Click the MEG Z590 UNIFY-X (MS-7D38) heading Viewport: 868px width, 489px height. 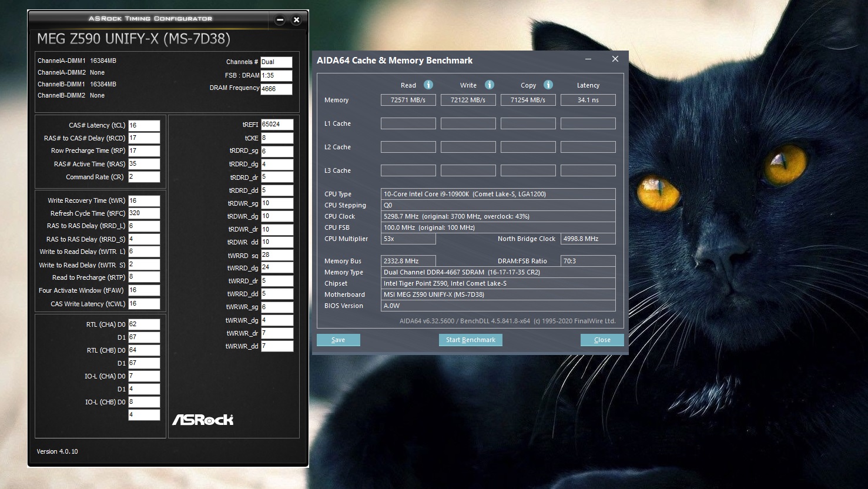(133, 39)
